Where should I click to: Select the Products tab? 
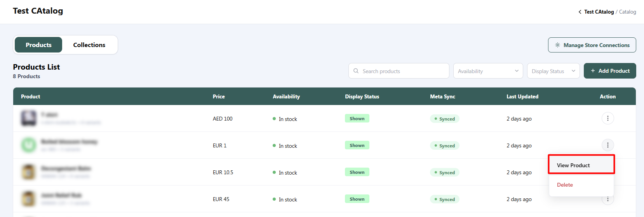38,45
